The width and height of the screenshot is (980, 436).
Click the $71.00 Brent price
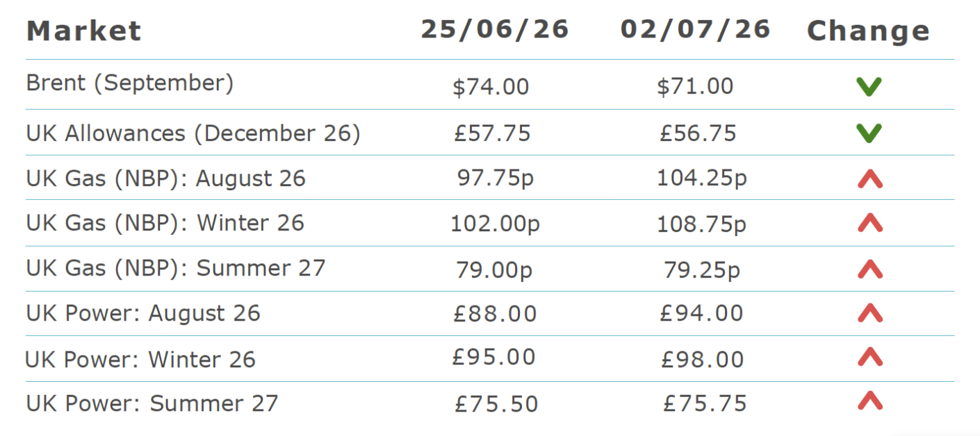point(695,86)
